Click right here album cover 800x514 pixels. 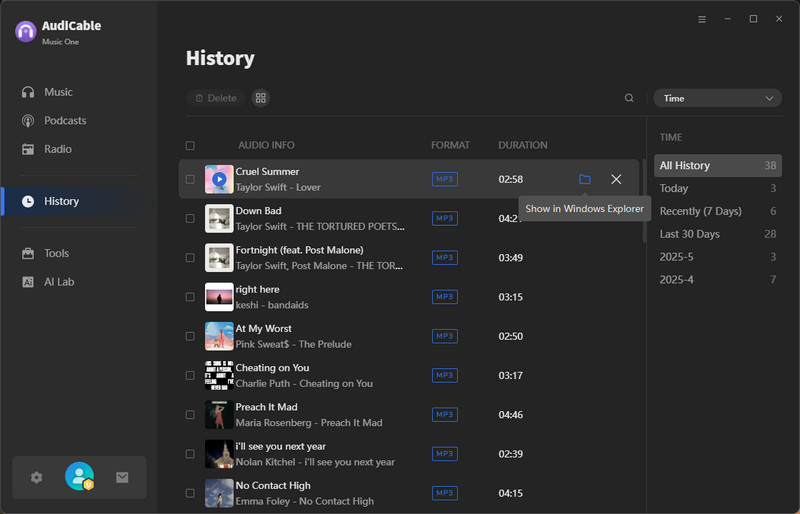pyautogui.click(x=219, y=297)
